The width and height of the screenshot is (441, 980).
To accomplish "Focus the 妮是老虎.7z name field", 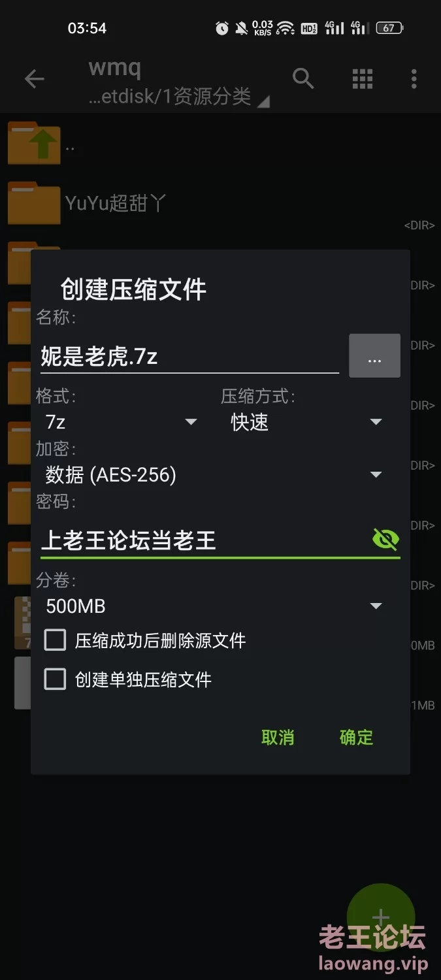I will [189, 357].
